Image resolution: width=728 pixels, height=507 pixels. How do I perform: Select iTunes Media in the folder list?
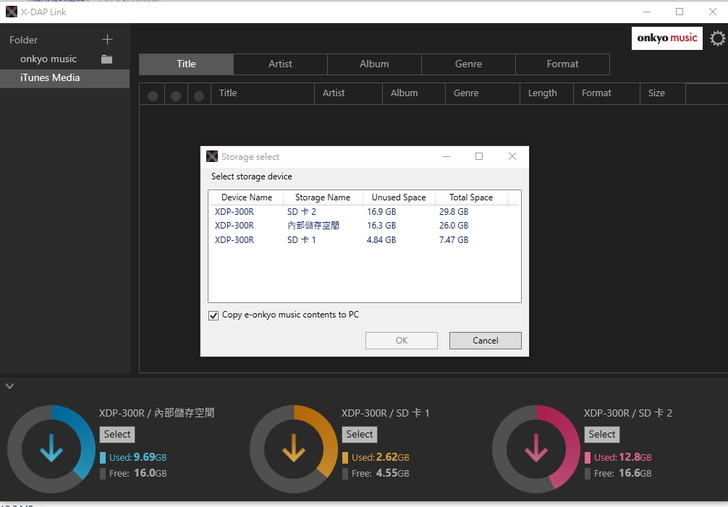[50, 78]
